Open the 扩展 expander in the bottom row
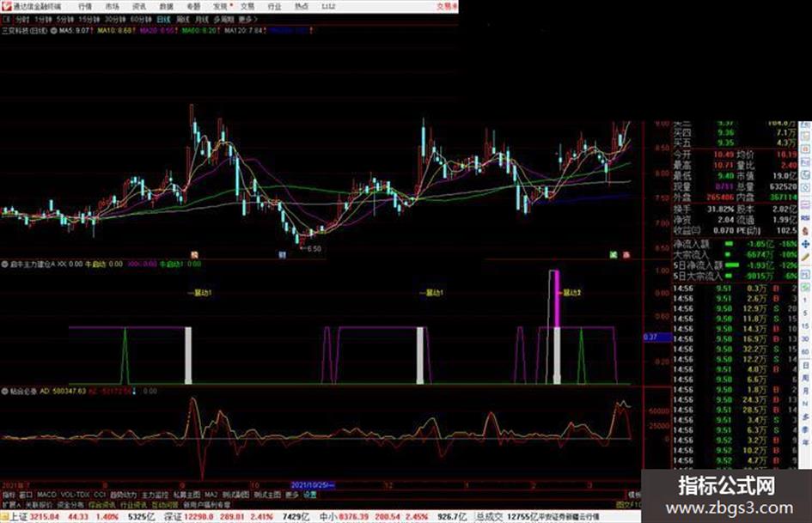The width and height of the screenshot is (812, 523). click(x=10, y=504)
